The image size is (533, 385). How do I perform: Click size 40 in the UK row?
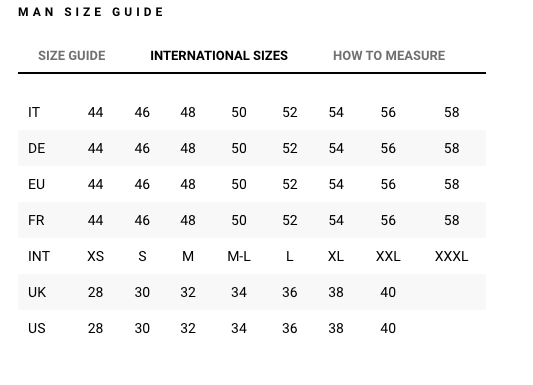point(388,293)
